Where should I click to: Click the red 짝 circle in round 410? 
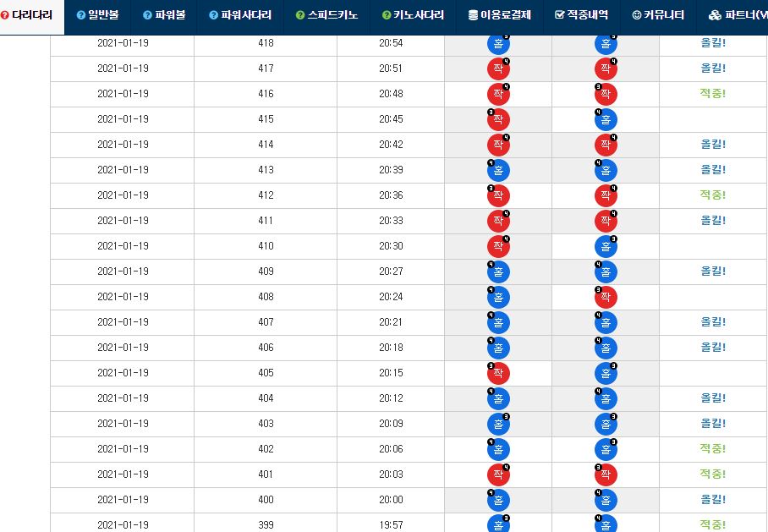point(499,246)
